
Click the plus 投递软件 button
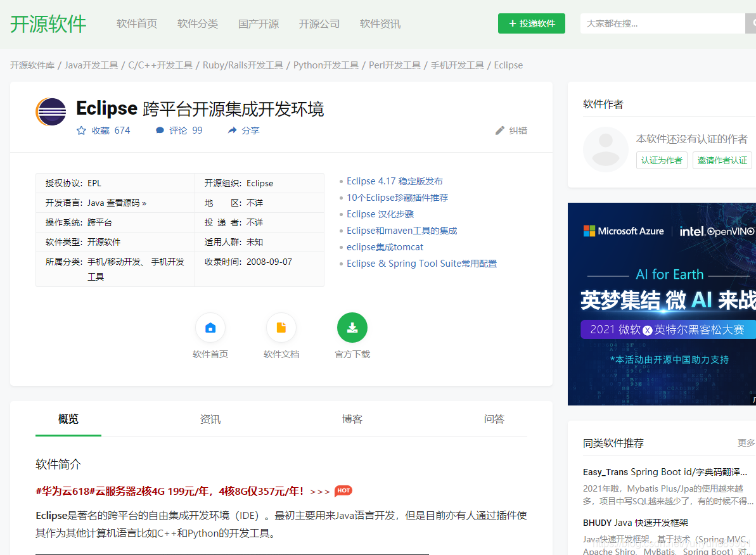(x=531, y=23)
